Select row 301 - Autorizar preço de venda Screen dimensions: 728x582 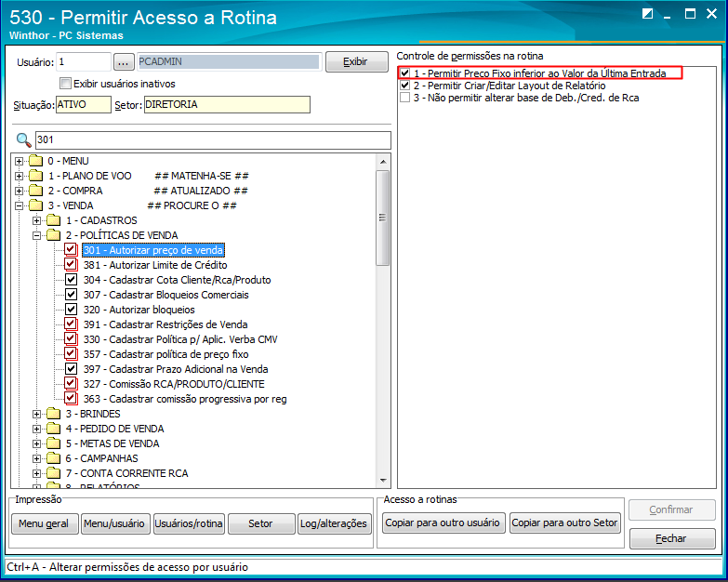pyautogui.click(x=153, y=250)
